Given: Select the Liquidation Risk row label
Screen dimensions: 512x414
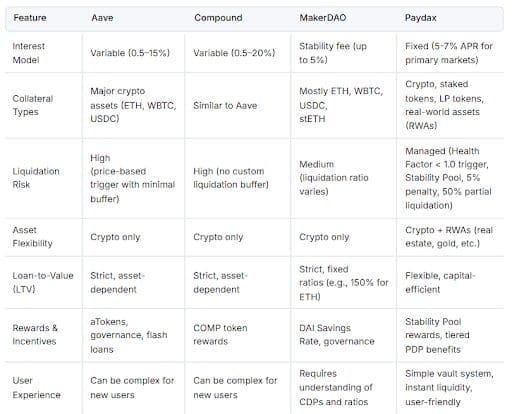Looking at the screenshot, I should pyautogui.click(x=36, y=178).
